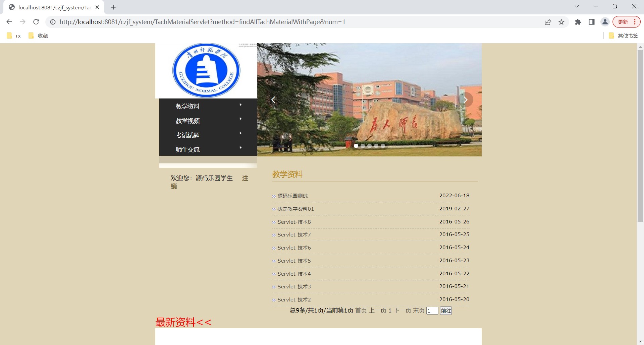The image size is (644, 345).
Task: Open the Servlet-技术6 material
Action: click(294, 248)
